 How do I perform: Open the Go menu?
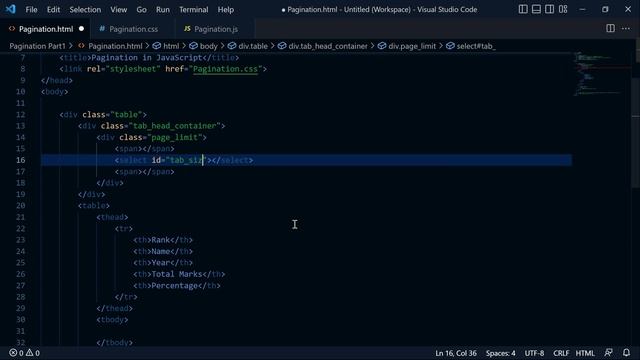coord(141,9)
